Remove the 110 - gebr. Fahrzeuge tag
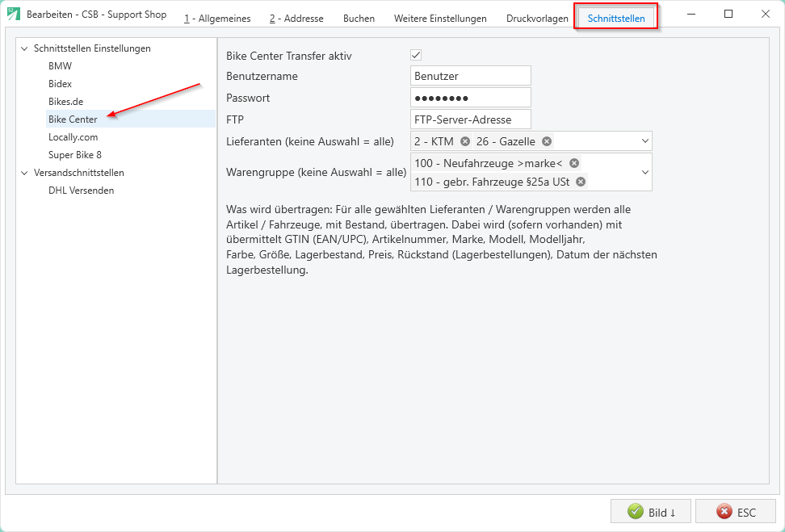785x532 pixels. pyautogui.click(x=581, y=182)
